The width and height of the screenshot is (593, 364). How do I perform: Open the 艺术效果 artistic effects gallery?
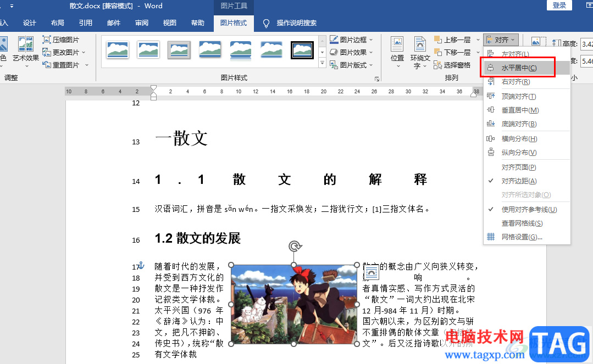point(26,52)
